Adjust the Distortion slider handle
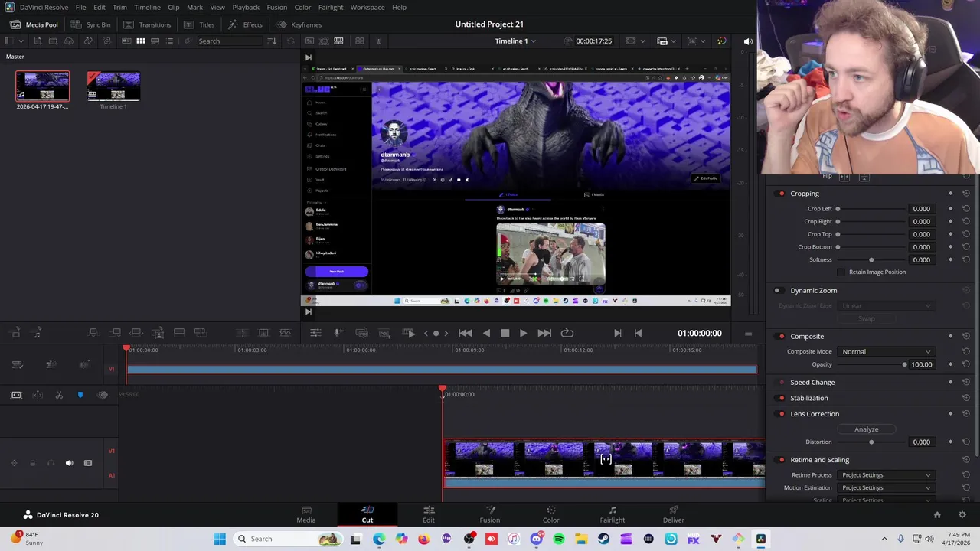 tap(871, 442)
